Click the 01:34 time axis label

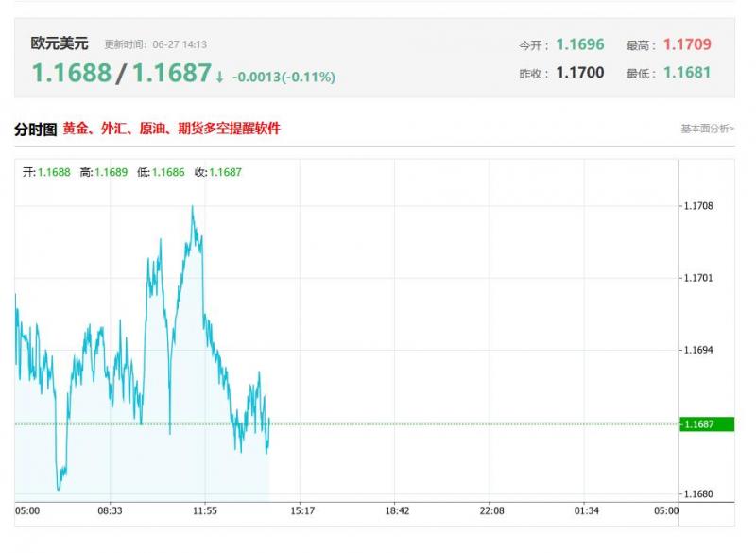586,510
